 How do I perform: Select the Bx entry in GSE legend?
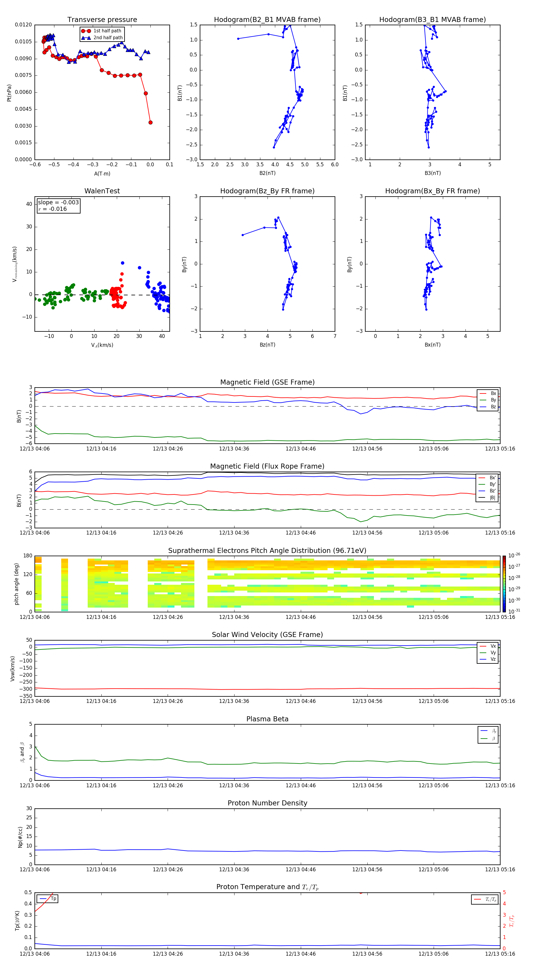click(488, 393)
